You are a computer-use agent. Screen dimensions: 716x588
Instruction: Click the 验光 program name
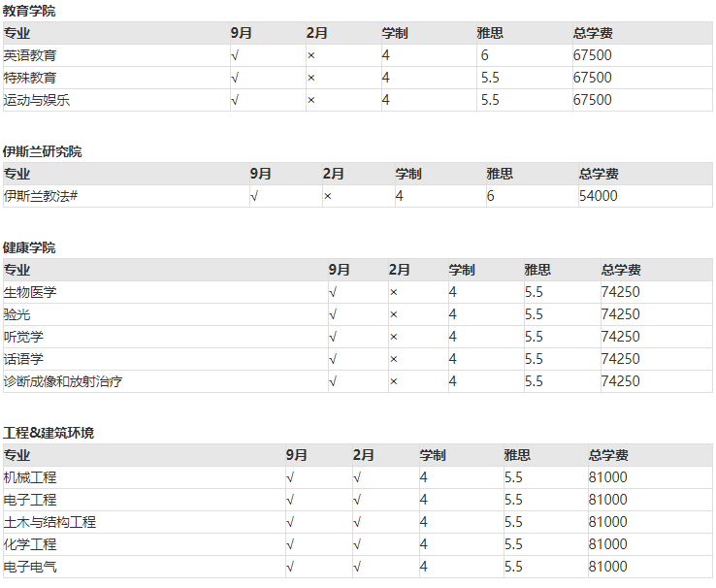click(16, 314)
